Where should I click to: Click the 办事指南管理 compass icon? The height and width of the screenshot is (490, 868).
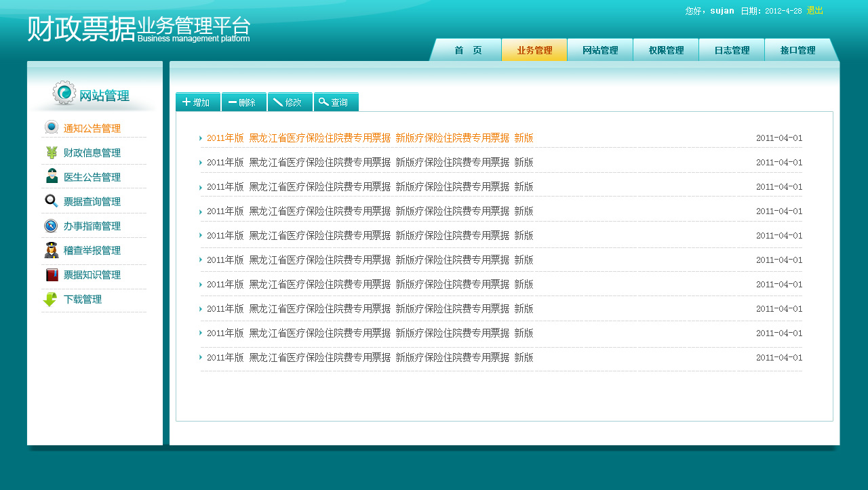coord(52,226)
